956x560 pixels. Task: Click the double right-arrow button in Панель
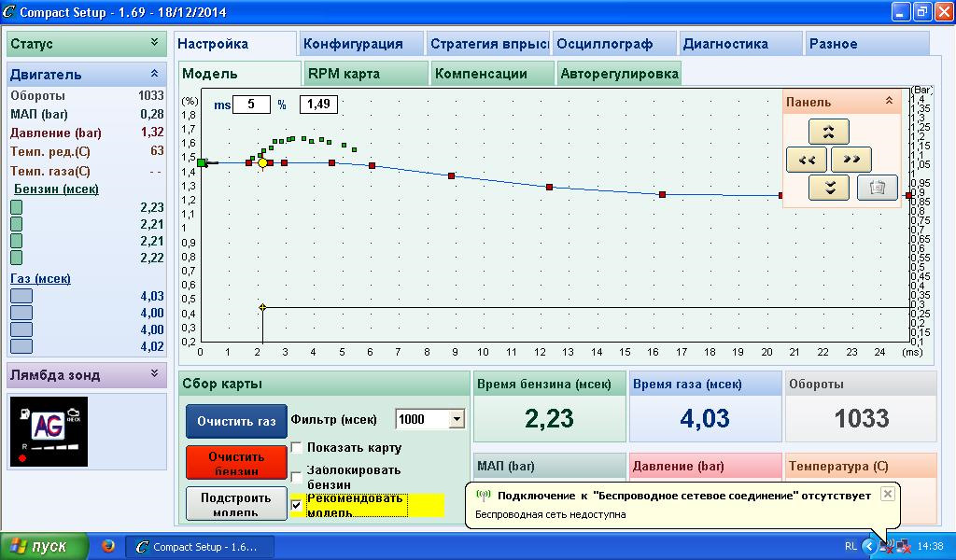coord(851,160)
